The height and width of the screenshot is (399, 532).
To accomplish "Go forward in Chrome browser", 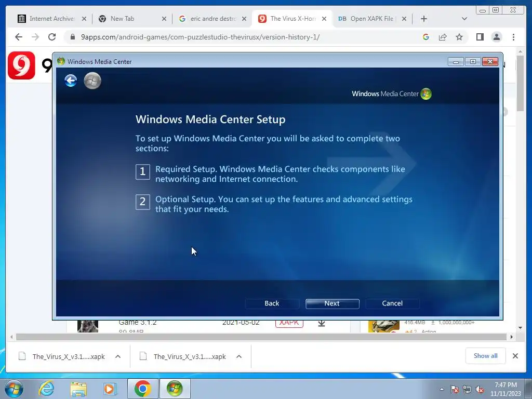I will (35, 37).
